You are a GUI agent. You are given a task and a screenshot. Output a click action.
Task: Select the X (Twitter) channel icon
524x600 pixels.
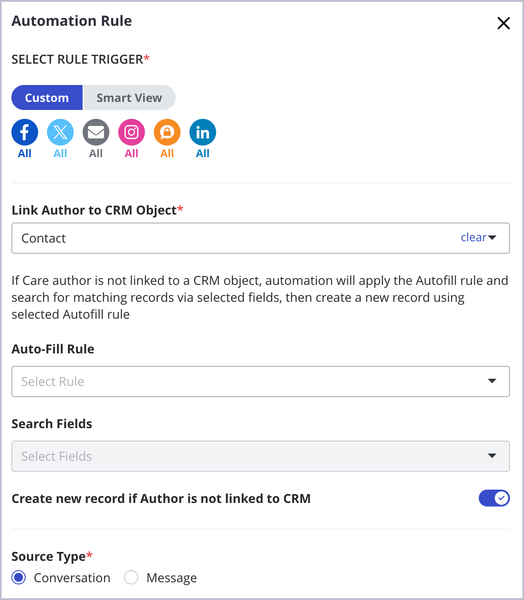coord(60,132)
